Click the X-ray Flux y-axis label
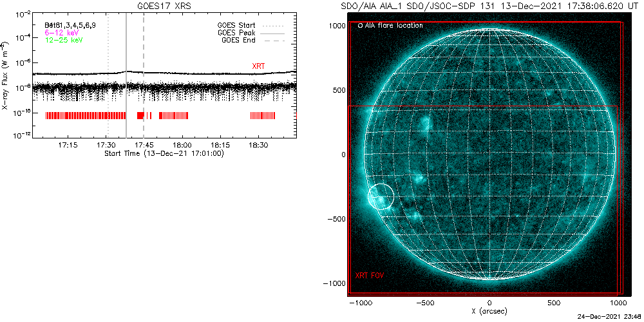 [x=5, y=75]
